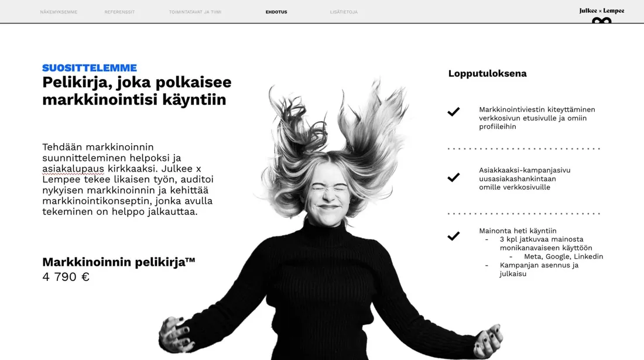Screen dimensions: 644x360
Task: Click the Lopputuloksena heading
Action: coord(488,74)
